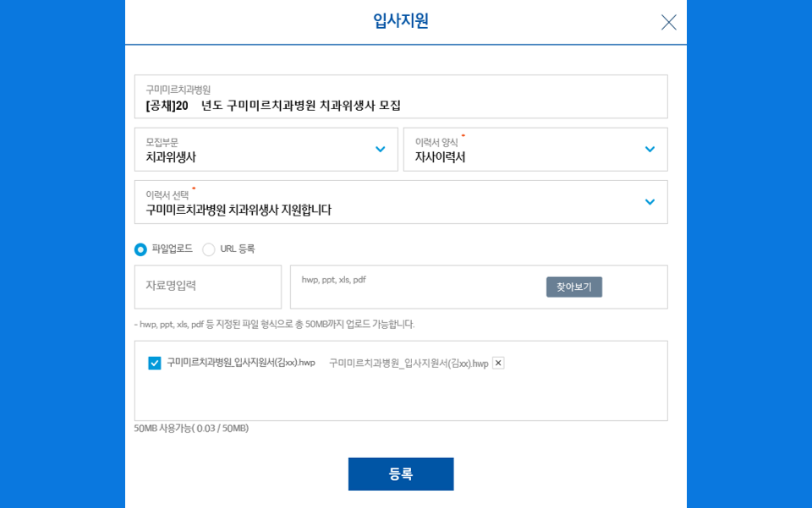Click the chevron arrow in the 모집부문 field
Image resolution: width=812 pixels, height=508 pixels.
point(380,150)
